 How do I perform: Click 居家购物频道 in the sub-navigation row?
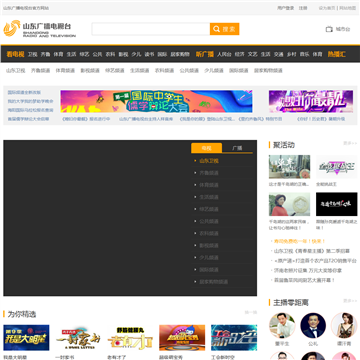(268, 70)
